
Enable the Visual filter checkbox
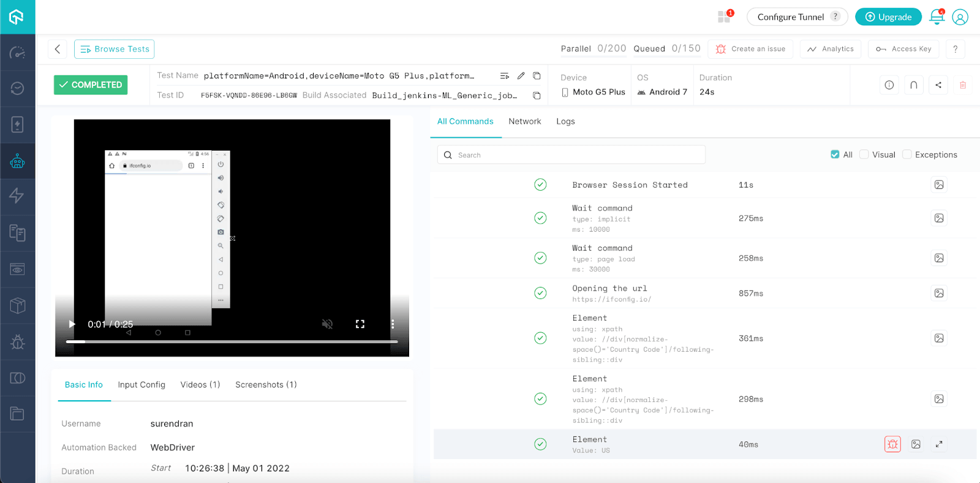pyautogui.click(x=864, y=154)
